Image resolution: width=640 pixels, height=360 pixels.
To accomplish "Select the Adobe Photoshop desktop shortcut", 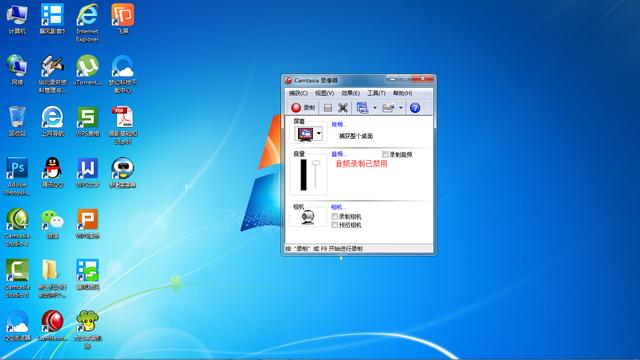I will (x=17, y=176).
